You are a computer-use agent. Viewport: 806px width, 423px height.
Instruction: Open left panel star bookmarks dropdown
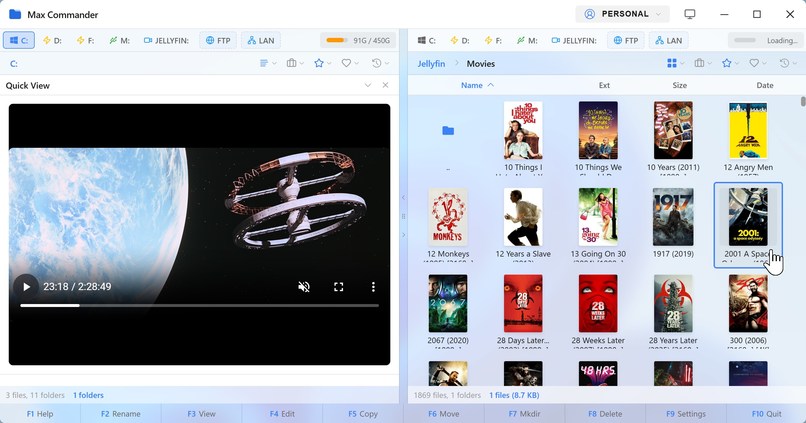[x=323, y=63]
